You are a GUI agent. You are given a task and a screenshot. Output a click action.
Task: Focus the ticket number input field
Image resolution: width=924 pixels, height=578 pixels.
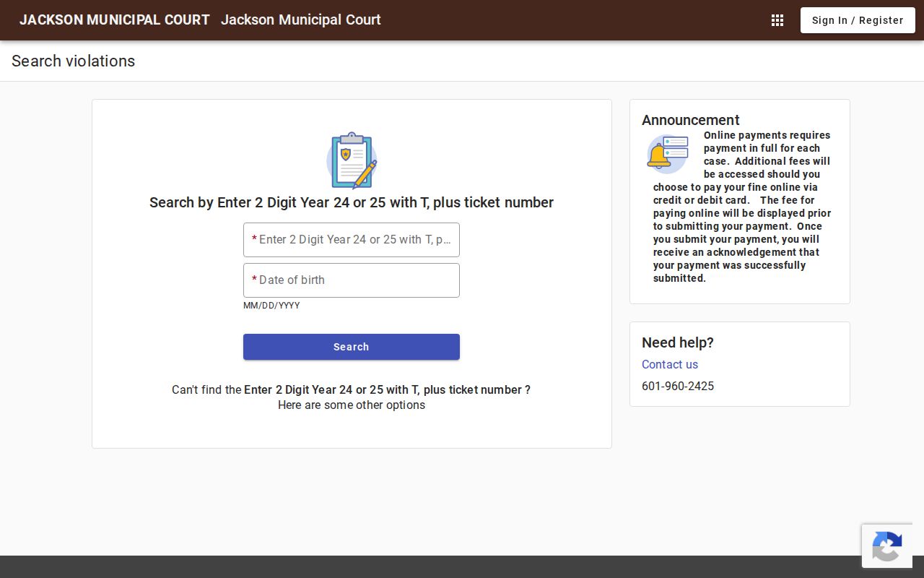click(352, 240)
